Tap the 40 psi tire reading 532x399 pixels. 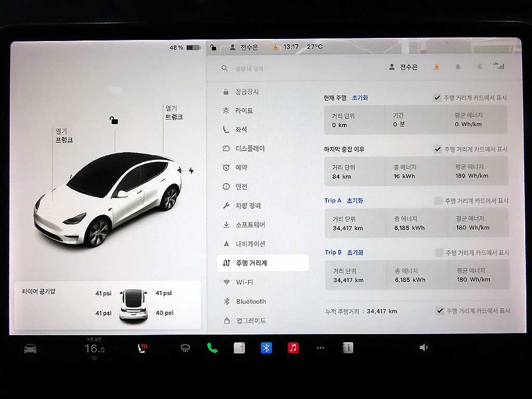pos(165,313)
